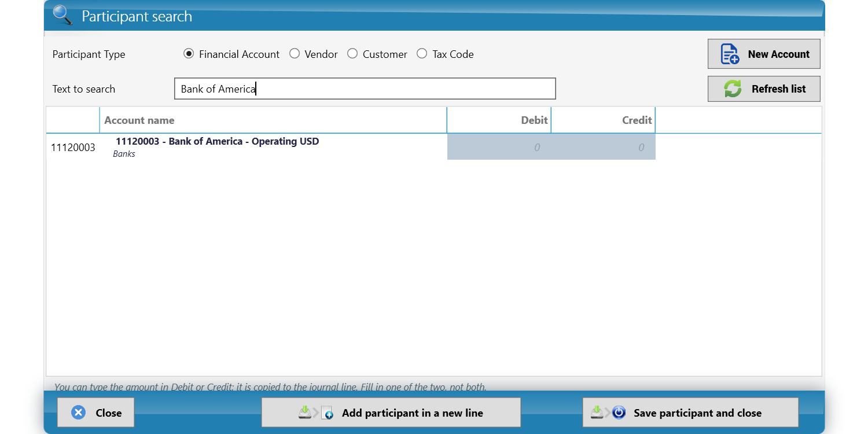Click the Debit cell for account 11120003
Image resolution: width=868 pixels, height=434 pixels.
[x=499, y=147]
